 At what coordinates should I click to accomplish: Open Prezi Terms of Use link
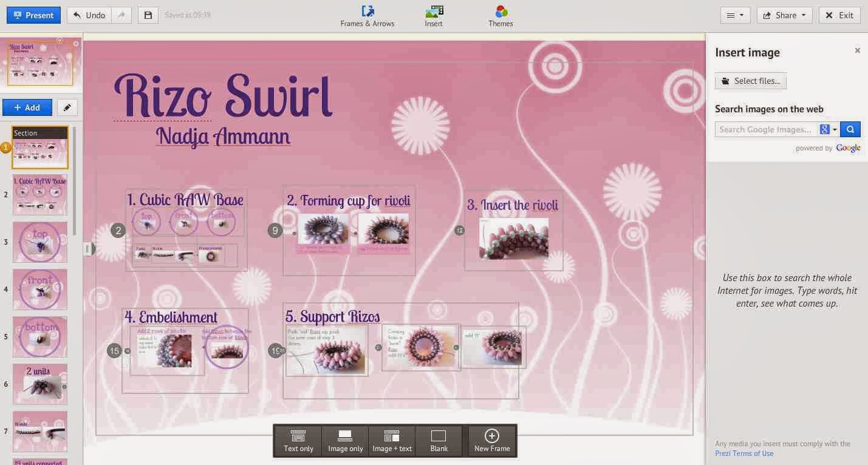point(744,453)
